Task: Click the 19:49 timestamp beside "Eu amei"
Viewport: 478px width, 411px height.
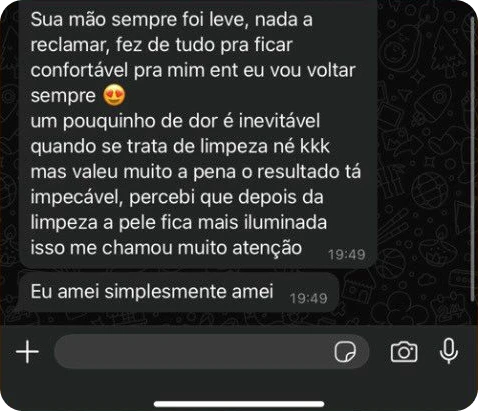Action: (x=308, y=298)
